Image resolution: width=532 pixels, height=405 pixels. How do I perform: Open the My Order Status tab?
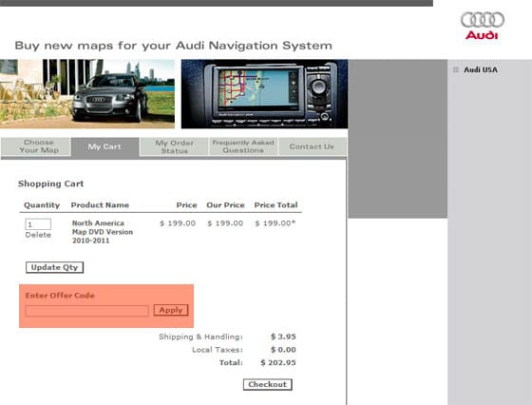[175, 147]
